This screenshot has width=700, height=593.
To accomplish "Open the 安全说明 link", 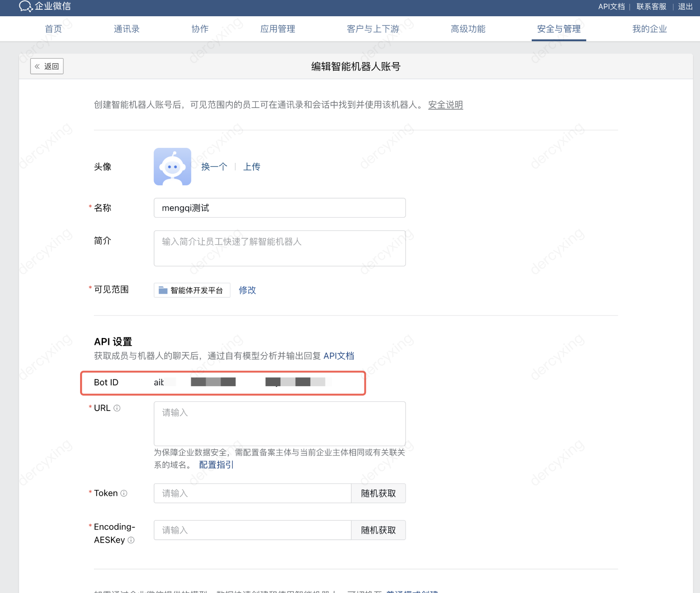I will pyautogui.click(x=445, y=105).
